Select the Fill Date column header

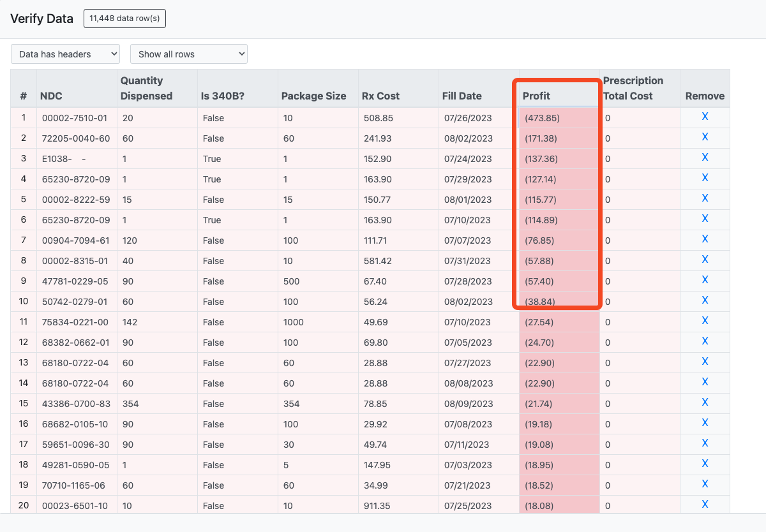click(x=462, y=96)
